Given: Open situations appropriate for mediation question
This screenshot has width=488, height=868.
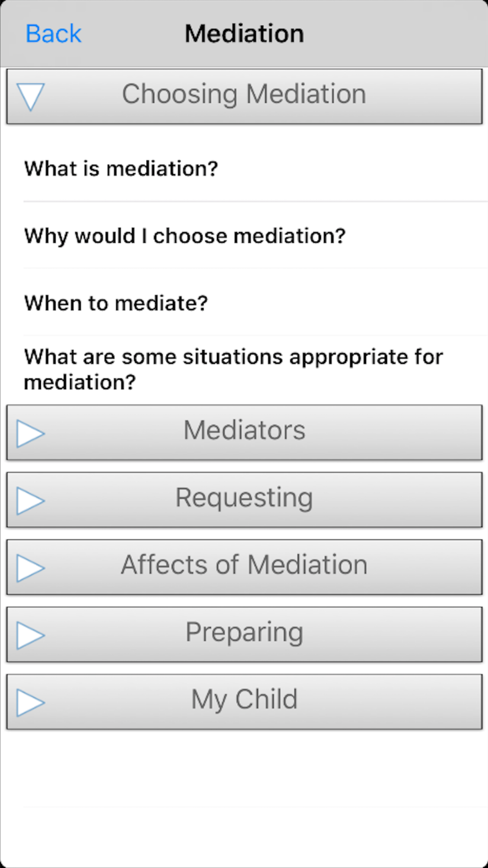Looking at the screenshot, I should [244, 370].
